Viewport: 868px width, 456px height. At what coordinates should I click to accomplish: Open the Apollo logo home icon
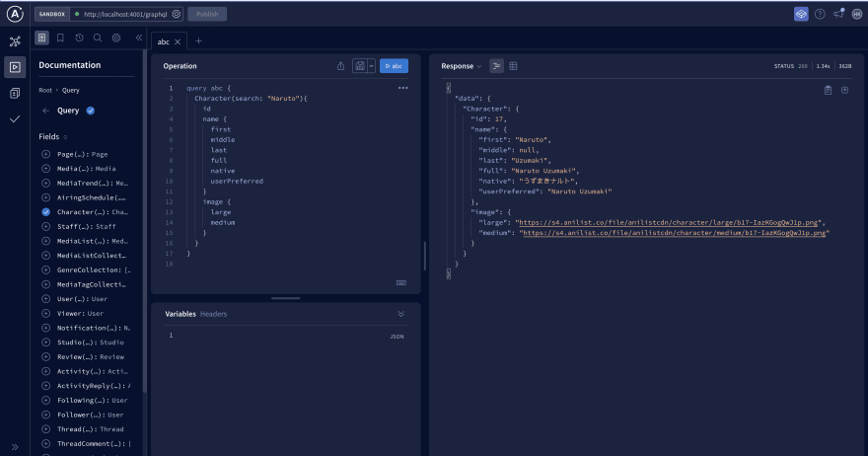coord(15,14)
